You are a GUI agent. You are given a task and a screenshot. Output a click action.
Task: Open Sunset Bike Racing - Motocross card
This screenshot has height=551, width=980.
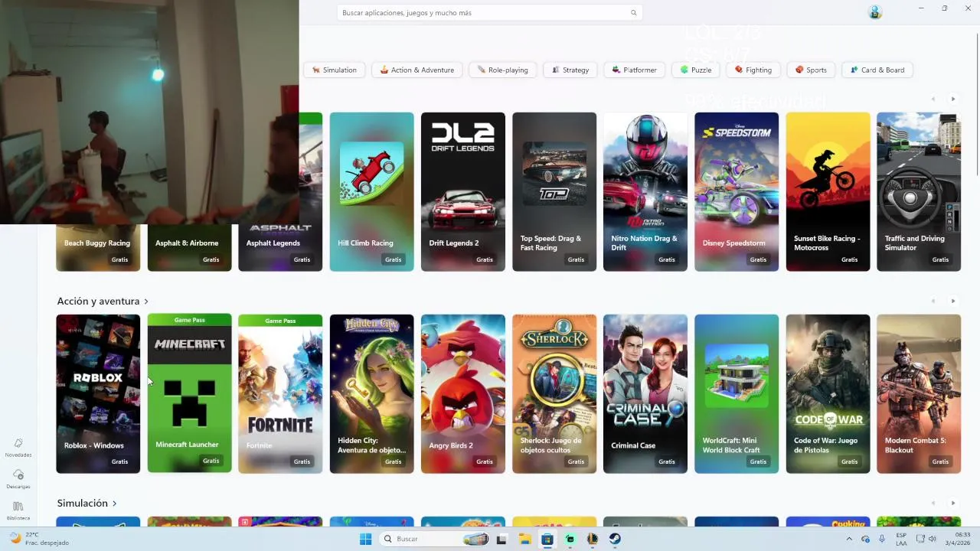(828, 192)
